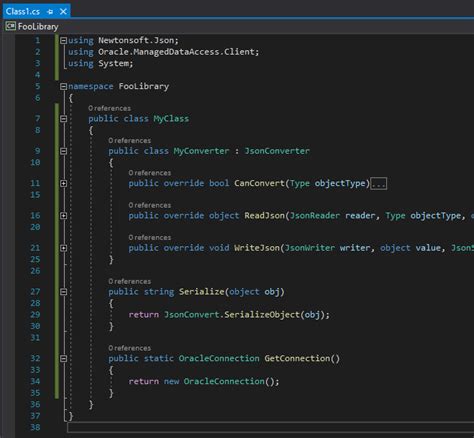
Task: Expand the CanConvert method body
Action: (x=63, y=184)
